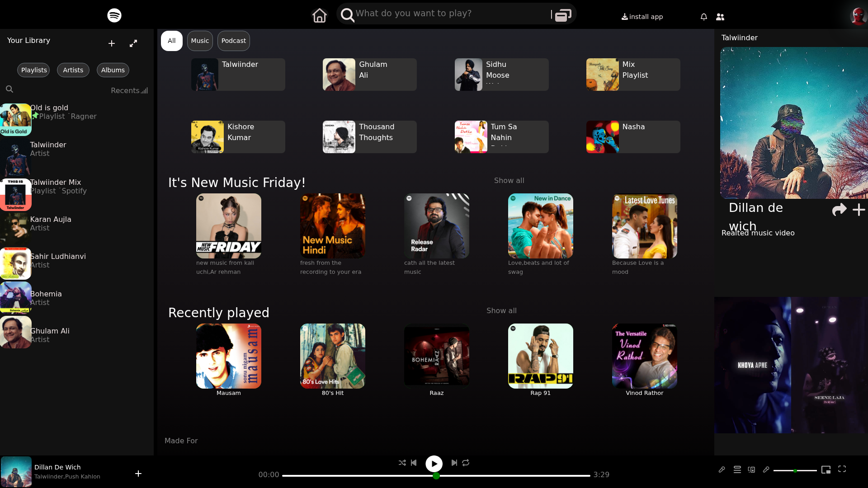This screenshot has width=868, height=488.
Task: Adjust the volume slider
Action: coord(795,470)
